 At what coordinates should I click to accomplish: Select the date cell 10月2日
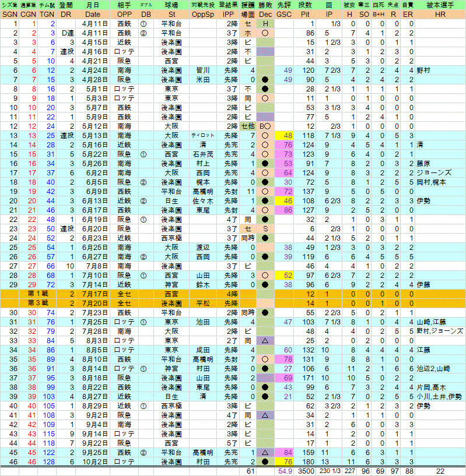94,462
